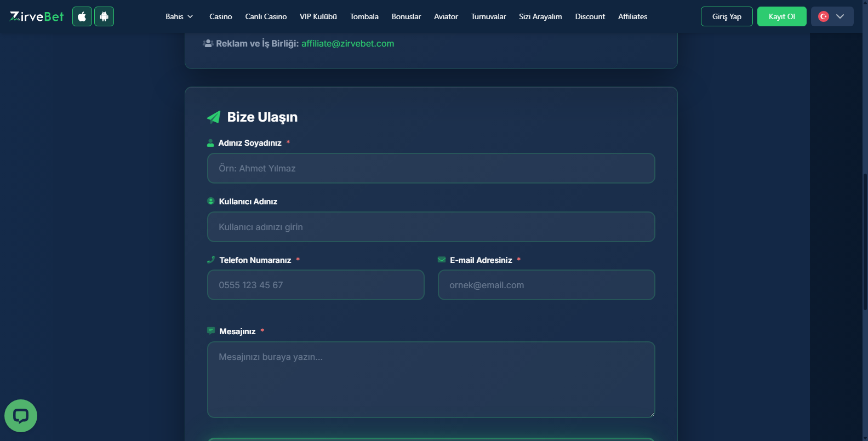The width and height of the screenshot is (868, 441).
Task: Click the message icon beside Mesajınız
Action: tap(211, 331)
